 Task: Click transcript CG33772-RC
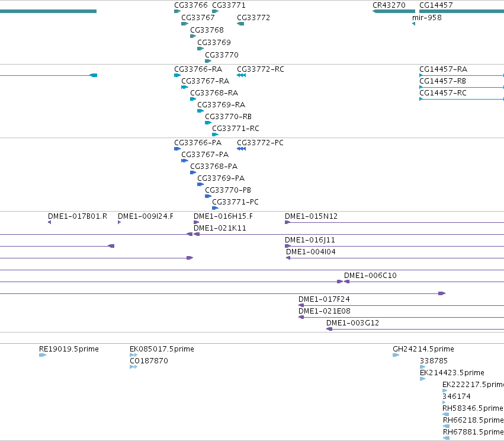click(x=261, y=69)
